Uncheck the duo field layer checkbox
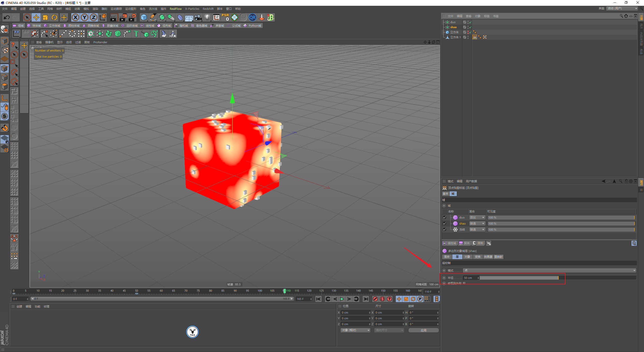Image resolution: width=644 pixels, height=352 pixels. tap(445, 217)
